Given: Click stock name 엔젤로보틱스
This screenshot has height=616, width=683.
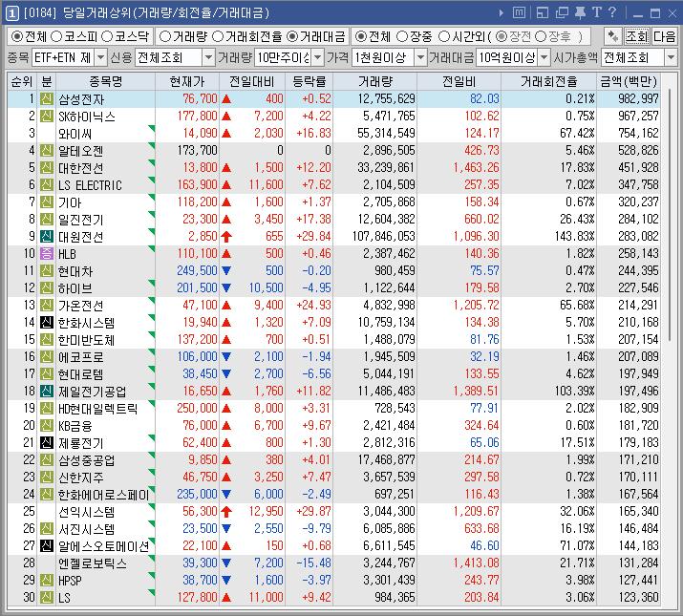Looking at the screenshot, I should (x=93, y=563).
